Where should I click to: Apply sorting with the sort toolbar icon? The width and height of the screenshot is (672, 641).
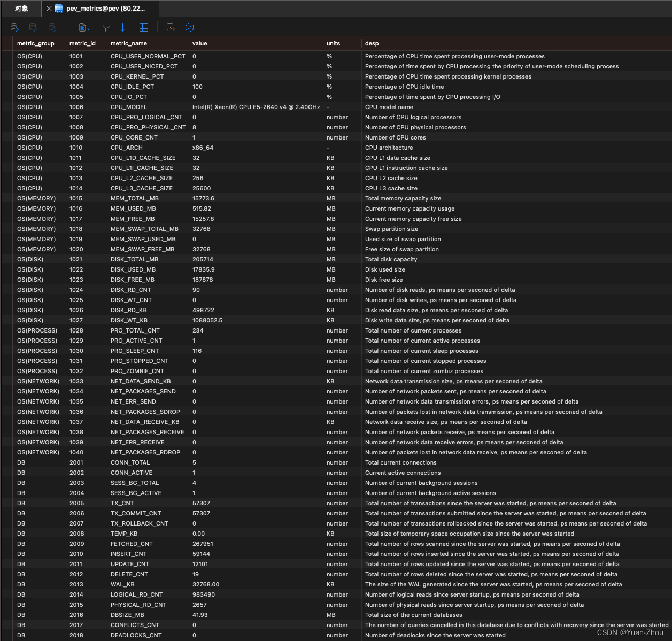click(x=125, y=27)
